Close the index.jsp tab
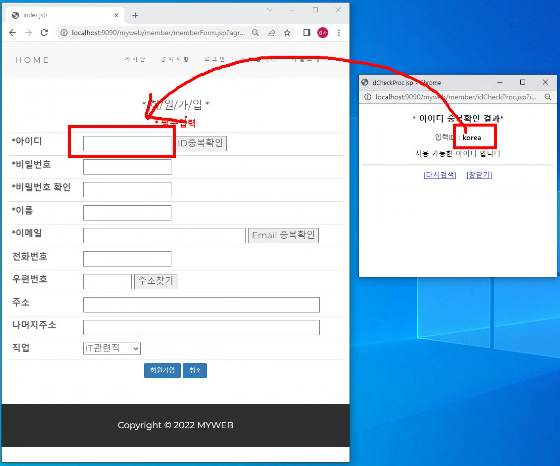The height and width of the screenshot is (466, 560). click(116, 15)
